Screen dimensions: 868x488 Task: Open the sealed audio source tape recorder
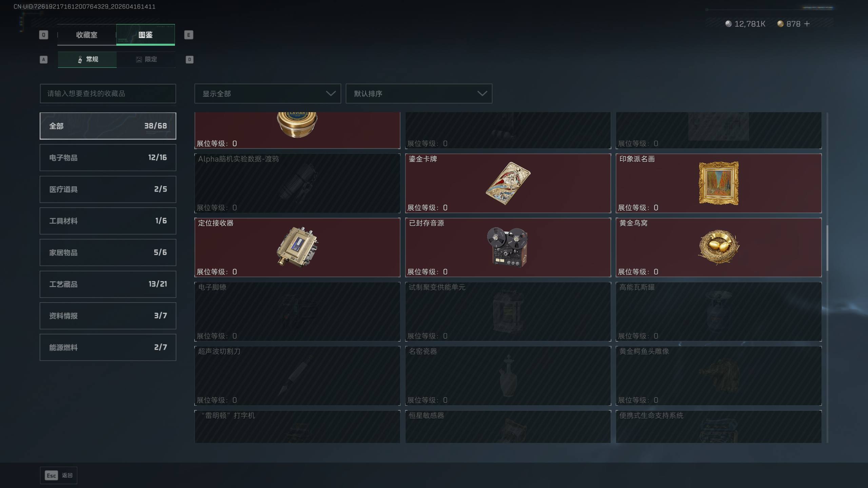coord(508,247)
